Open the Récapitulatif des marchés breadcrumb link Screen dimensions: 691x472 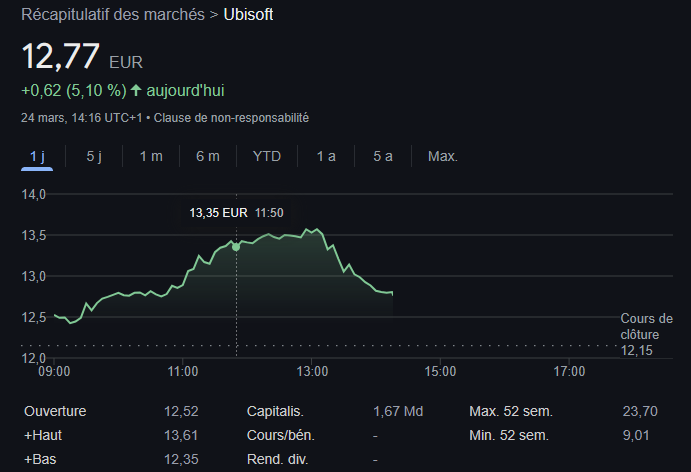113,15
